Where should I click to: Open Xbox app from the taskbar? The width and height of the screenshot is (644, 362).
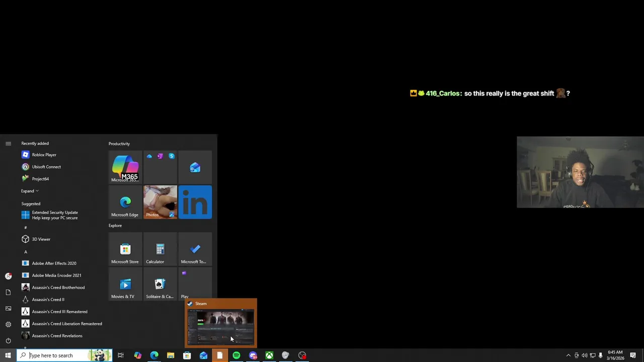269,355
